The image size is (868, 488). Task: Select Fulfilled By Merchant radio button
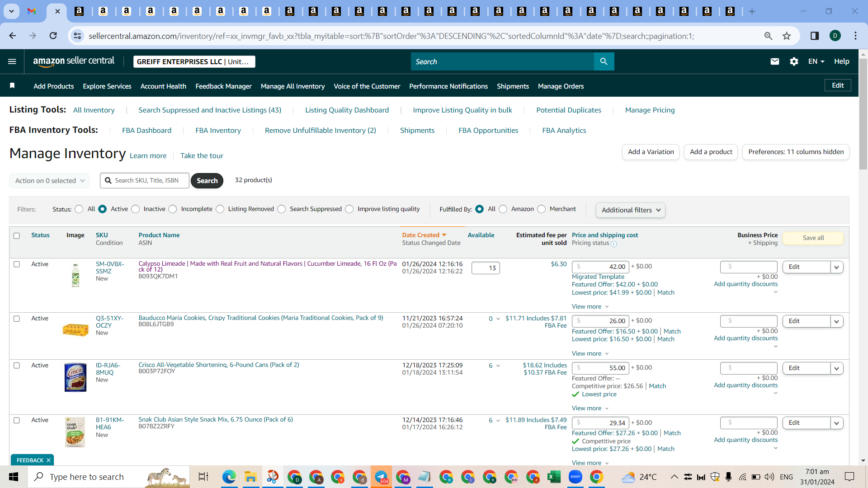(x=542, y=209)
